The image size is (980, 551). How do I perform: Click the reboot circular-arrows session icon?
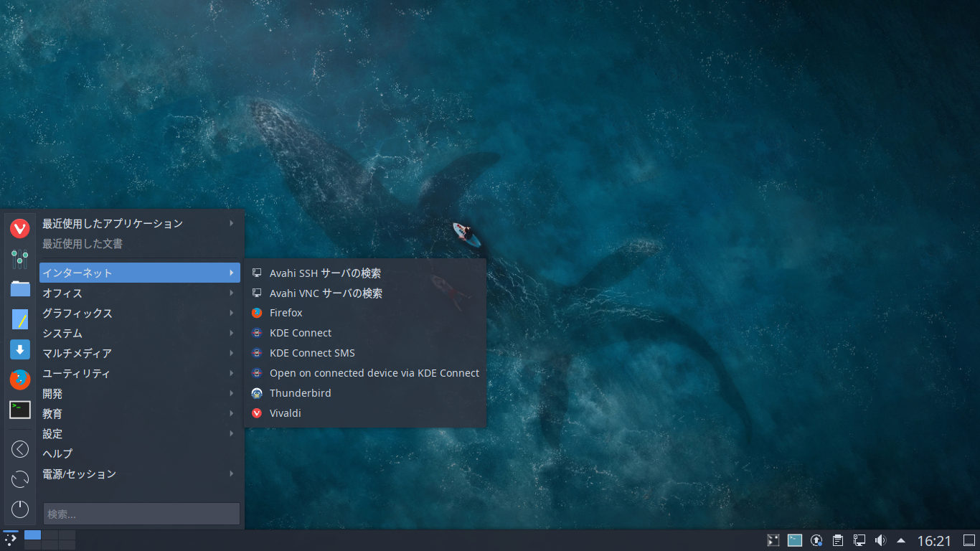20,479
